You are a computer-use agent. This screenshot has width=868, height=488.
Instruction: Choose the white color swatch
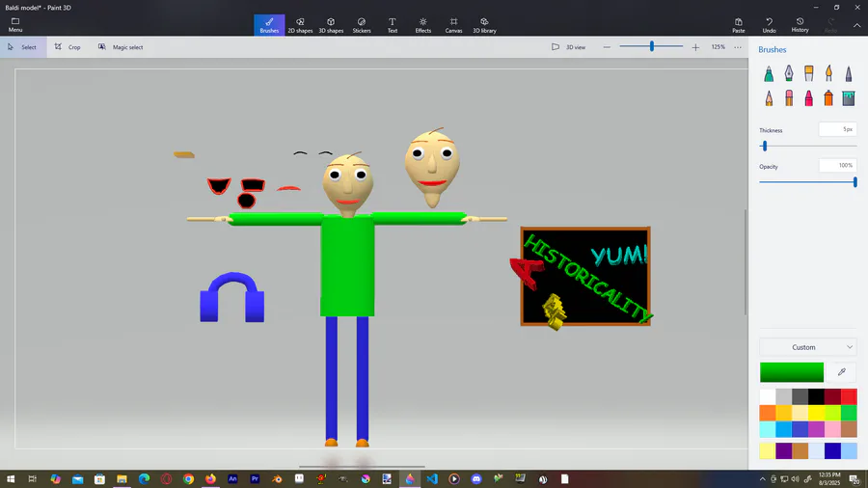(768, 396)
